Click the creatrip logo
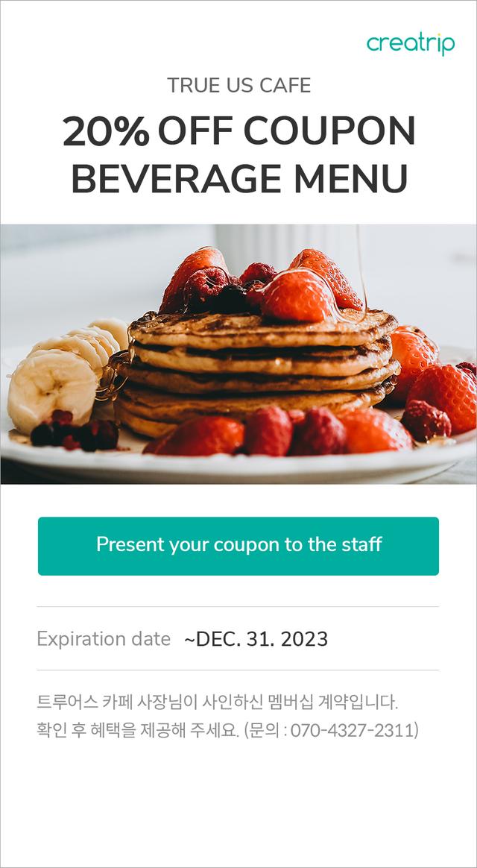The image size is (477, 868). 411,44
